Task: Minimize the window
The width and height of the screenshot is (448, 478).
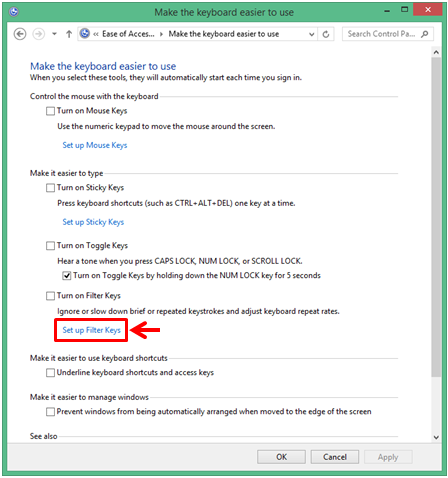Action: click(387, 11)
